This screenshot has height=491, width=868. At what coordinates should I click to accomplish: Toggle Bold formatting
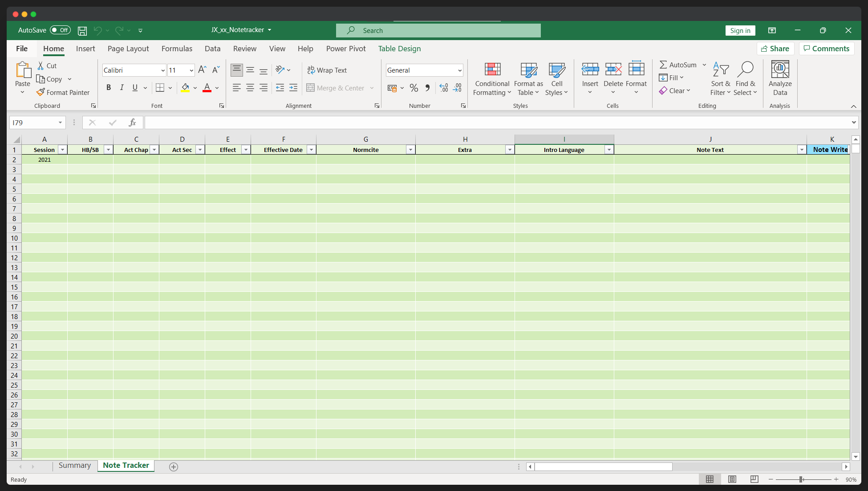coord(108,88)
